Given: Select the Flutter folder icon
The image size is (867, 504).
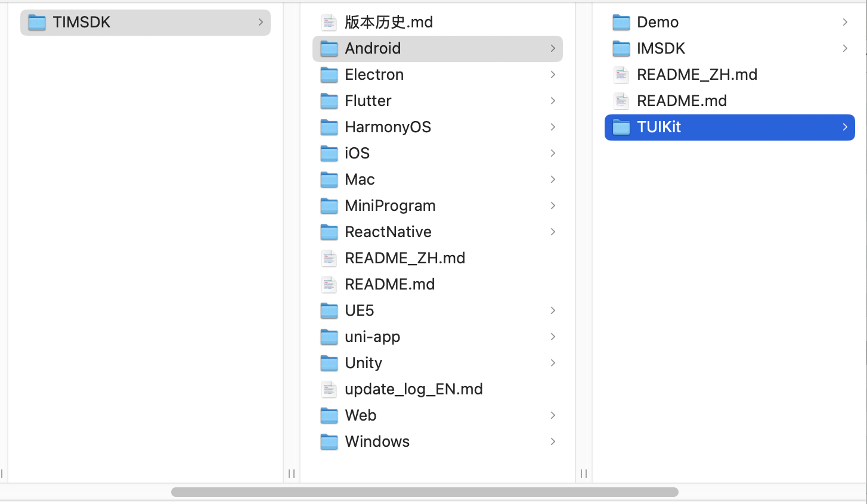Looking at the screenshot, I should [x=329, y=101].
